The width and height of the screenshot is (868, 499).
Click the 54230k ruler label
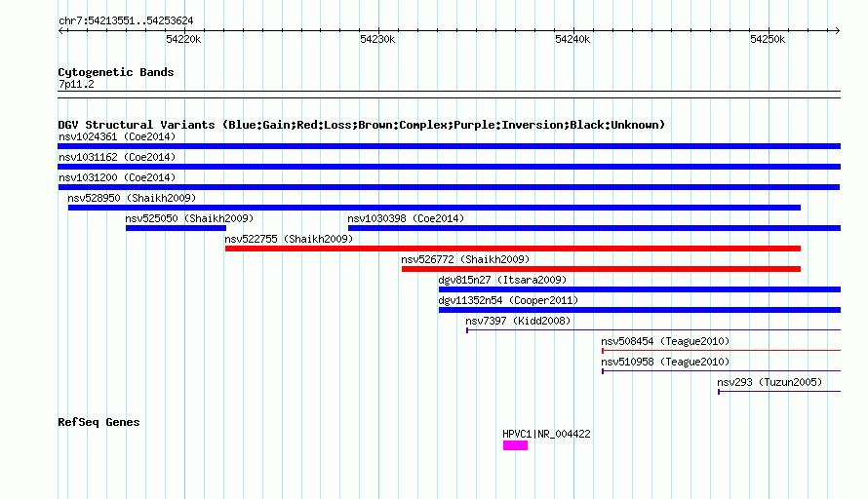(377, 39)
